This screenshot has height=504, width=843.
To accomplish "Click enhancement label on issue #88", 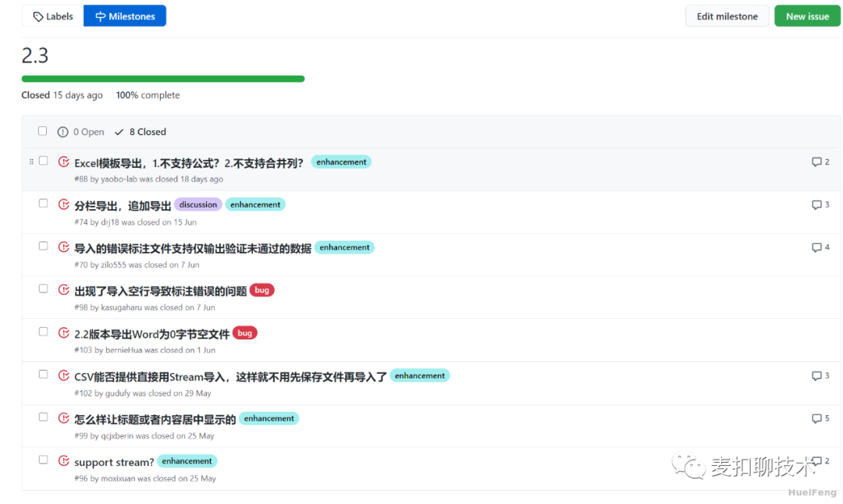I will (341, 161).
